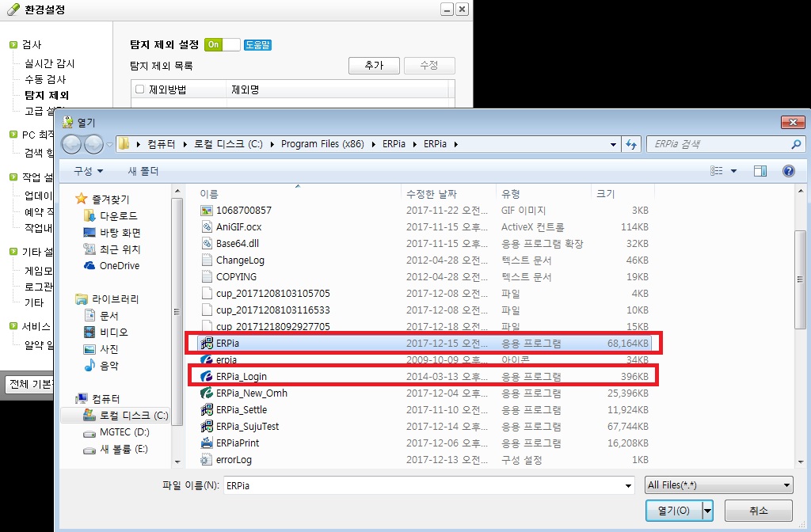Select 실시간 감시 in the settings sidebar

49,63
